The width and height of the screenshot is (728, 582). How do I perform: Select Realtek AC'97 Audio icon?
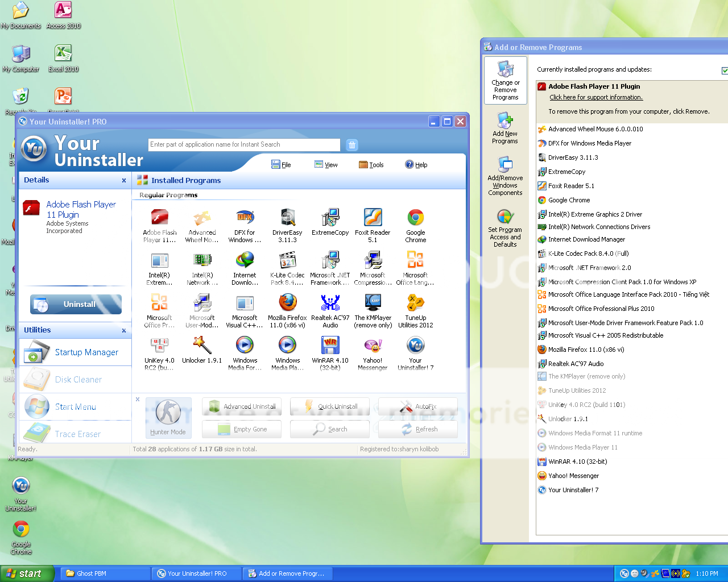tap(330, 303)
